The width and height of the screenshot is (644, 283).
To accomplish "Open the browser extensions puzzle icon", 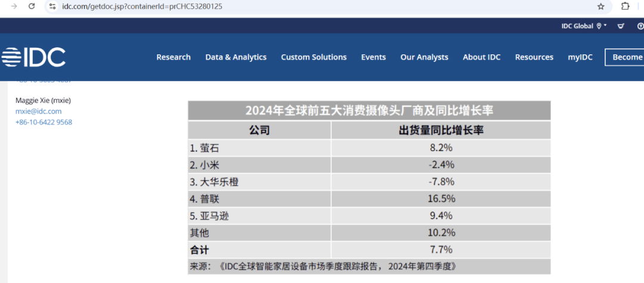I will [x=625, y=6].
